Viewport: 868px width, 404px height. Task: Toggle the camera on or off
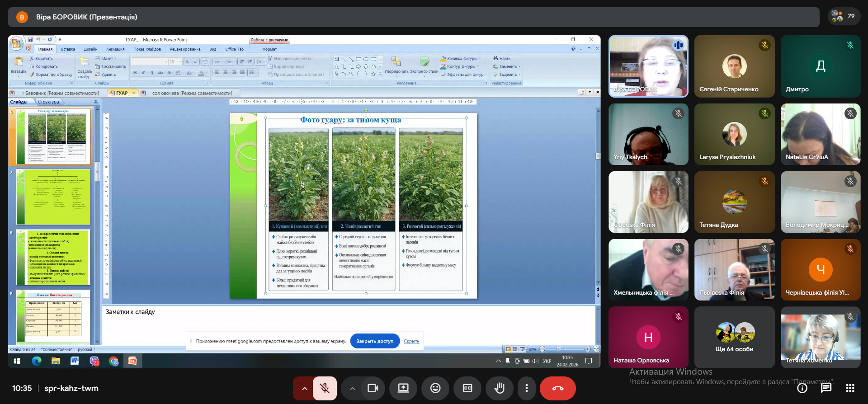373,388
